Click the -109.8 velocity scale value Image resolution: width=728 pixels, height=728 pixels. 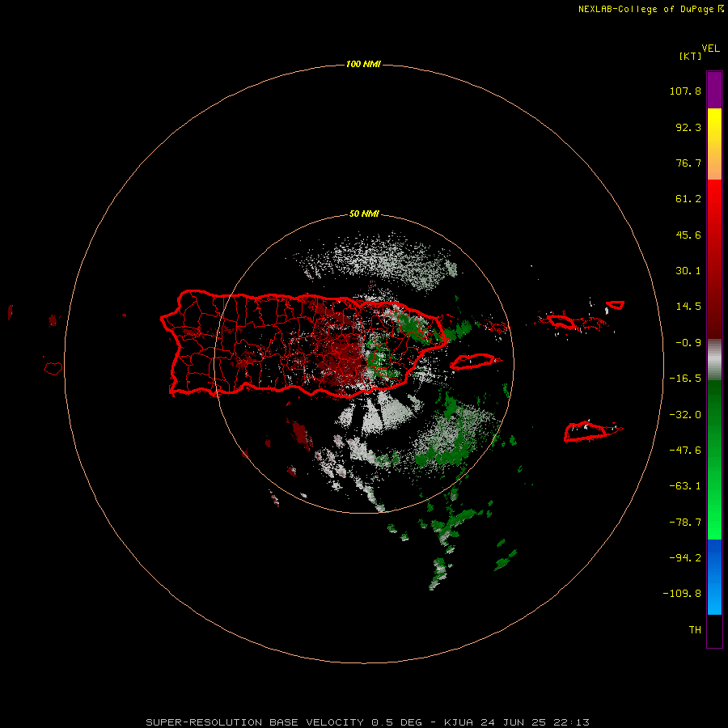[682, 594]
